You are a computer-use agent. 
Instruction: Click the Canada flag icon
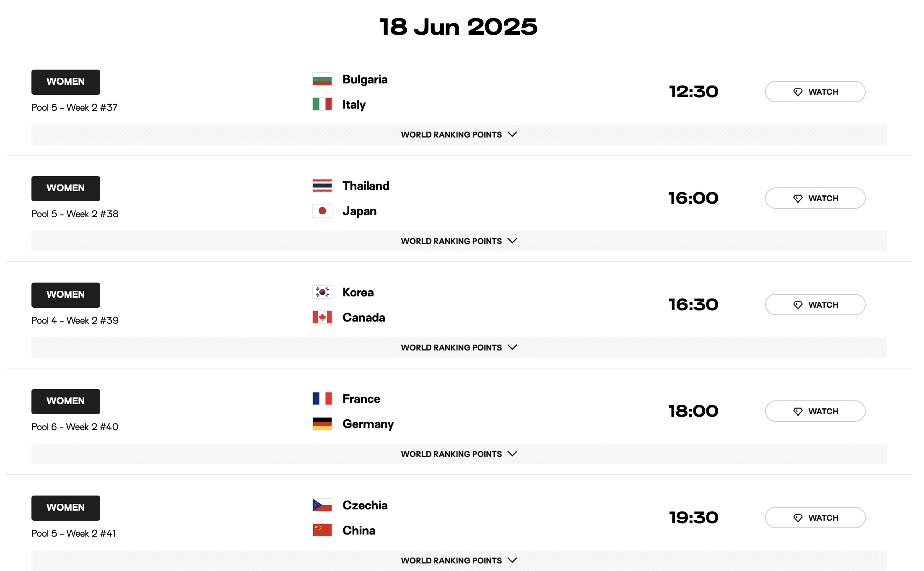(322, 317)
